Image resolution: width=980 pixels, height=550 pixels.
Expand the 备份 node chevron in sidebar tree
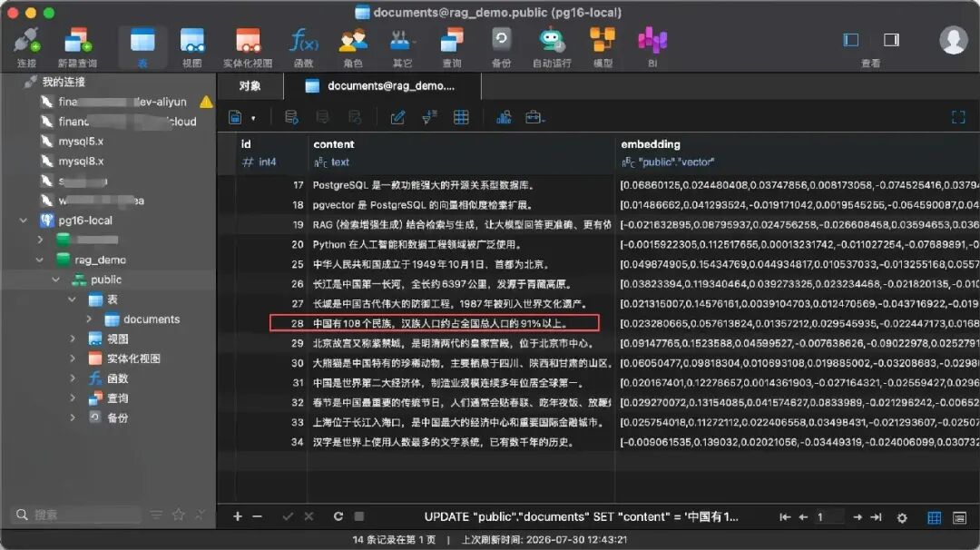coord(73,417)
